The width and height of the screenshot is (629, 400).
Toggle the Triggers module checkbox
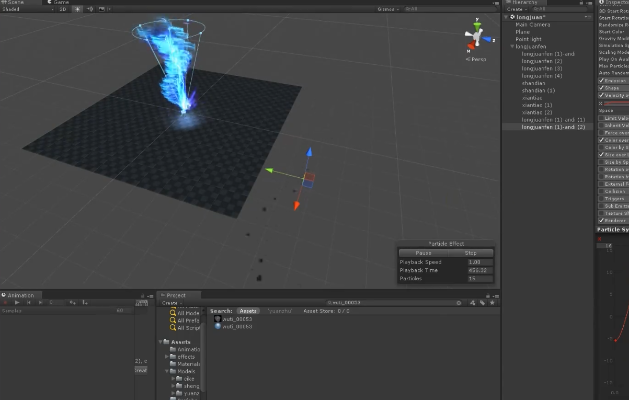[x=601, y=199]
